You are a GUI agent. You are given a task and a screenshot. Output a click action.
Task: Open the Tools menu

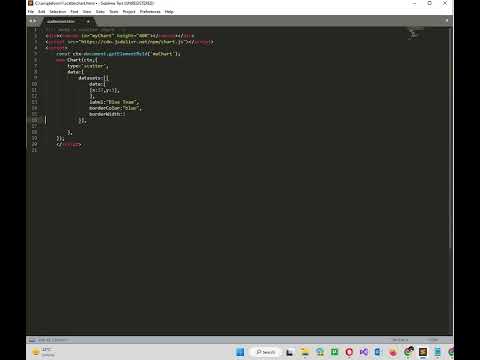click(114, 12)
